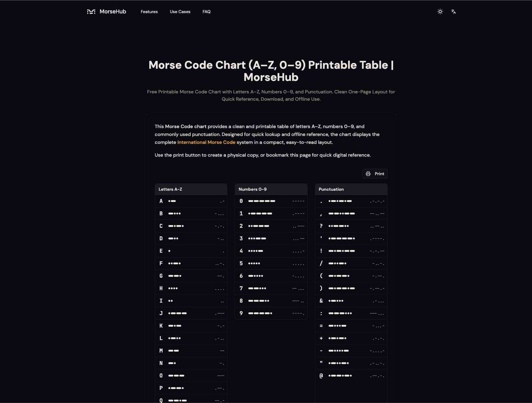Screen dimensions: 532x403
Task: Click the number 5 row in Numbers
Action: click(x=271, y=263)
